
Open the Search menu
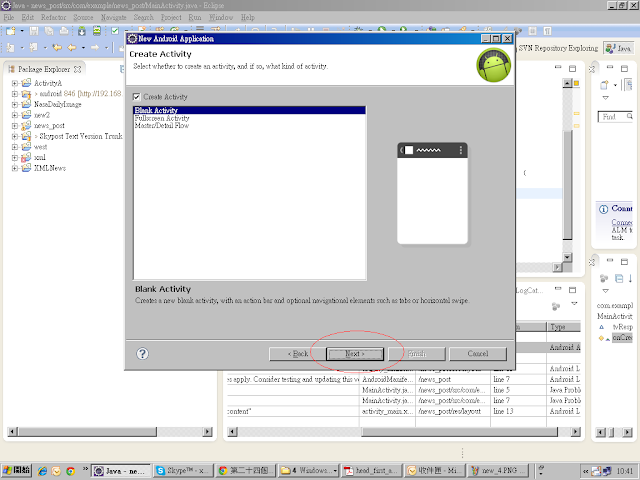click(x=143, y=17)
